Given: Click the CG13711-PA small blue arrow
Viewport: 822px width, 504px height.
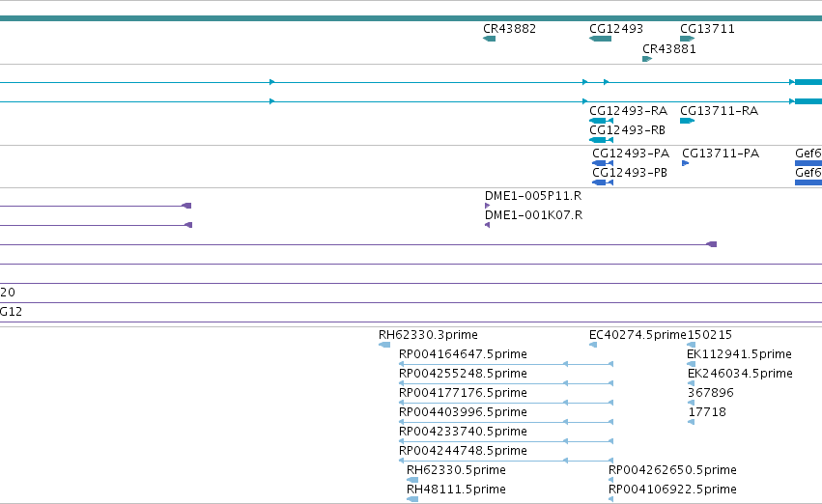Looking at the screenshot, I should [685, 163].
